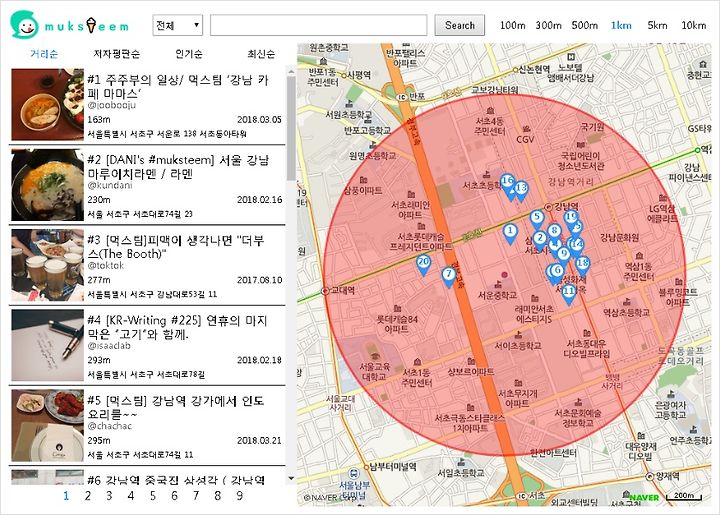Click map marker number 16
Viewport: 720px width, 515px height.
507,183
